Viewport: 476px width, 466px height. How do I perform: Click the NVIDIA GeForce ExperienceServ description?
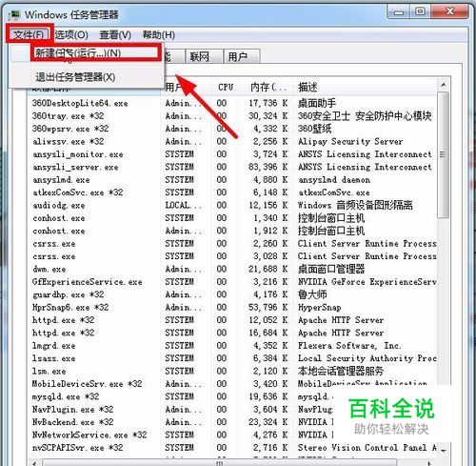pyautogui.click(x=367, y=282)
